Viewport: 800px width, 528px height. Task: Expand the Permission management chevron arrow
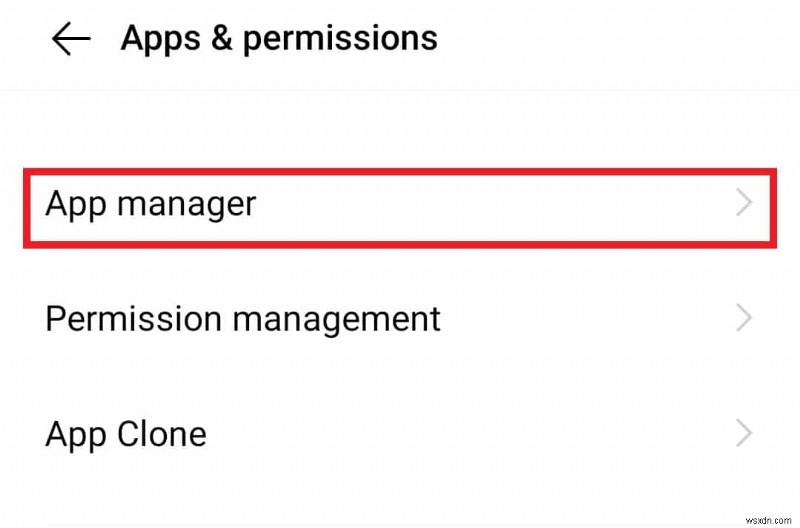[743, 319]
